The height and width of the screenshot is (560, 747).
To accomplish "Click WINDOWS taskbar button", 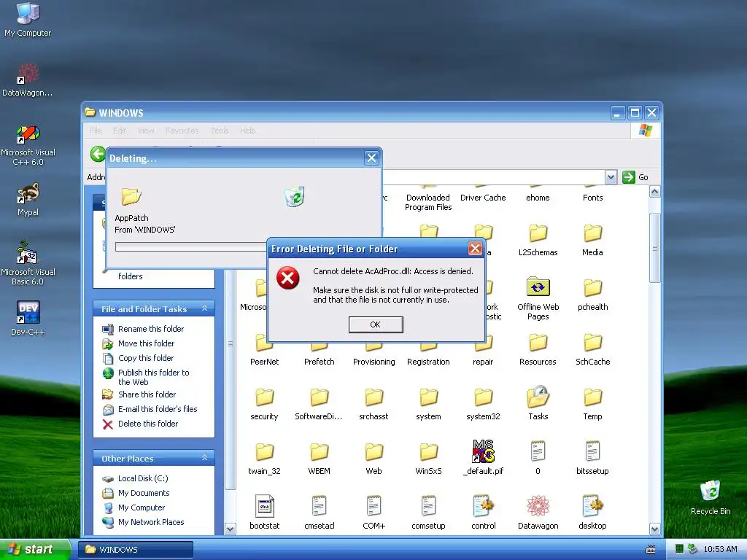I will point(135,550).
